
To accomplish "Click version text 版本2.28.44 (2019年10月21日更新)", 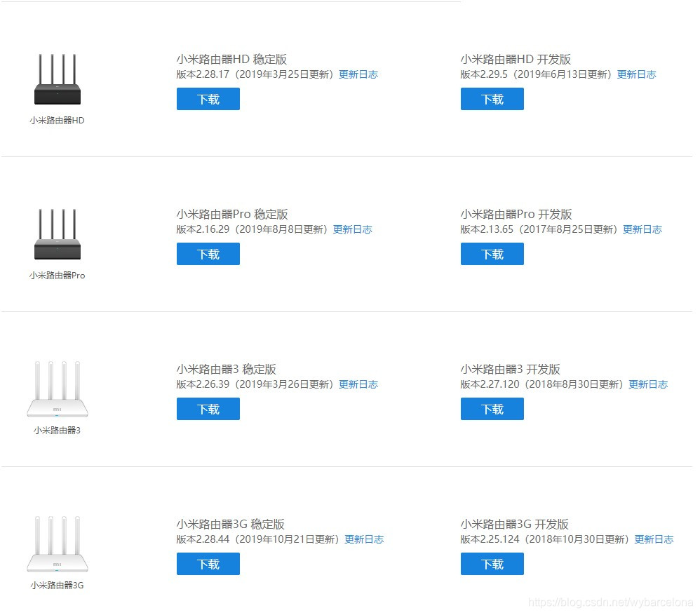I will 257,539.
